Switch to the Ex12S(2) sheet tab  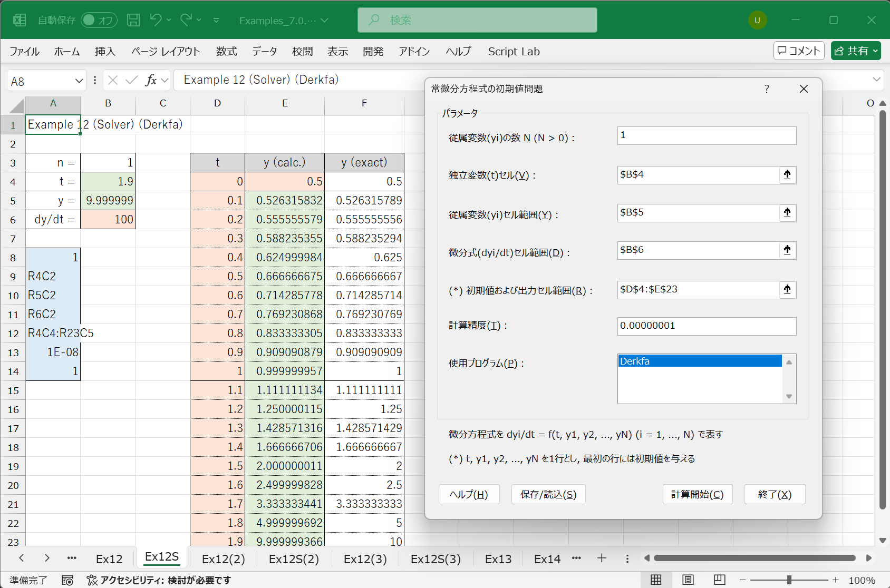pyautogui.click(x=294, y=559)
